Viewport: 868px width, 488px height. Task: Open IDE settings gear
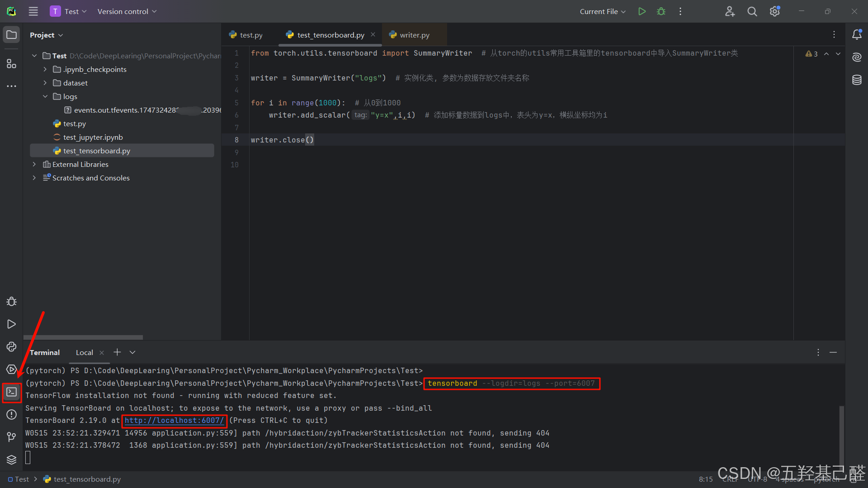774,11
